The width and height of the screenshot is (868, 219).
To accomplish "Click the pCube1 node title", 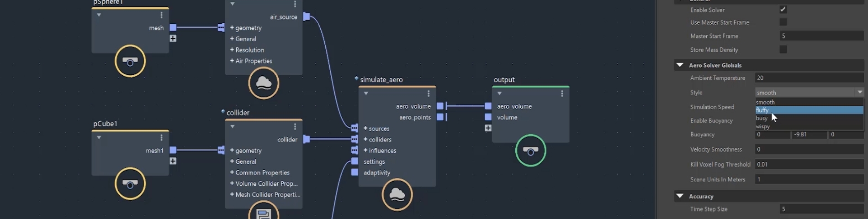I will pos(105,124).
